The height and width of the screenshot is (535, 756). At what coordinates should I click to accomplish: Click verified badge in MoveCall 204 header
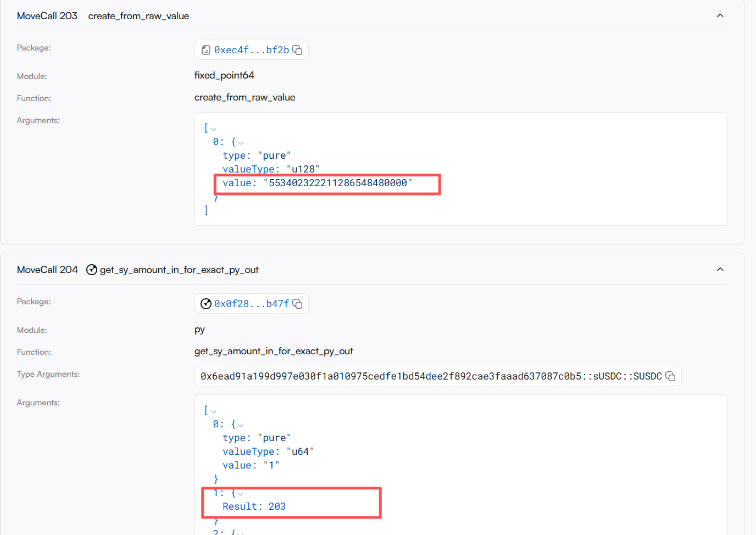pyautogui.click(x=92, y=270)
